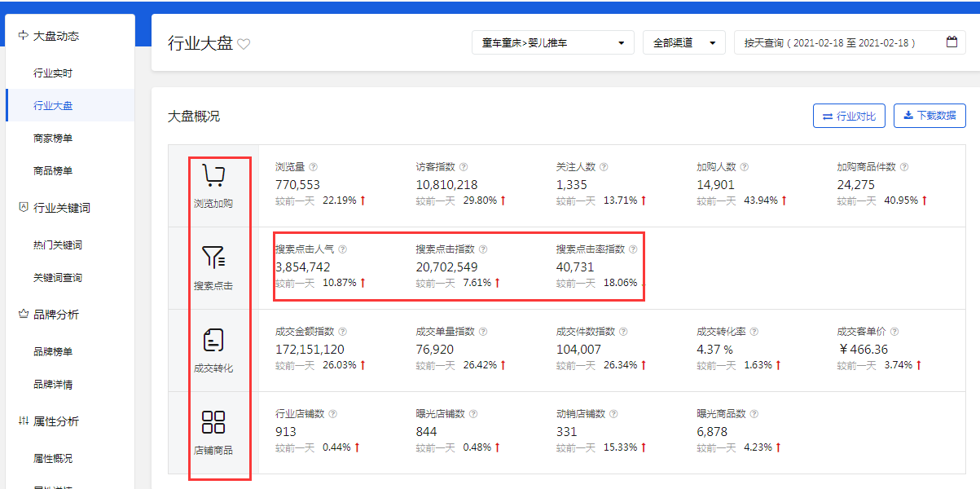980x489 pixels.
Task: Click the help icon next to 加购商品件数
Action: [x=905, y=167]
